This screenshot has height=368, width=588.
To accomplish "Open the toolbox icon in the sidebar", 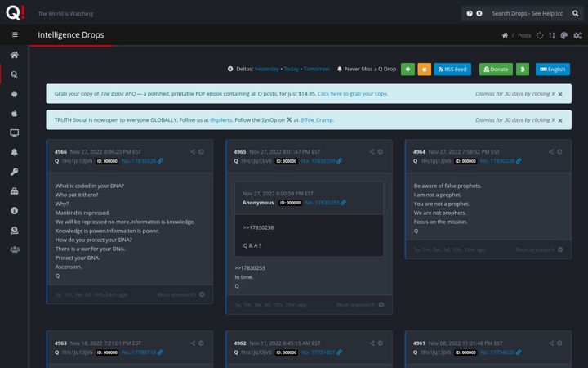I will [14, 191].
